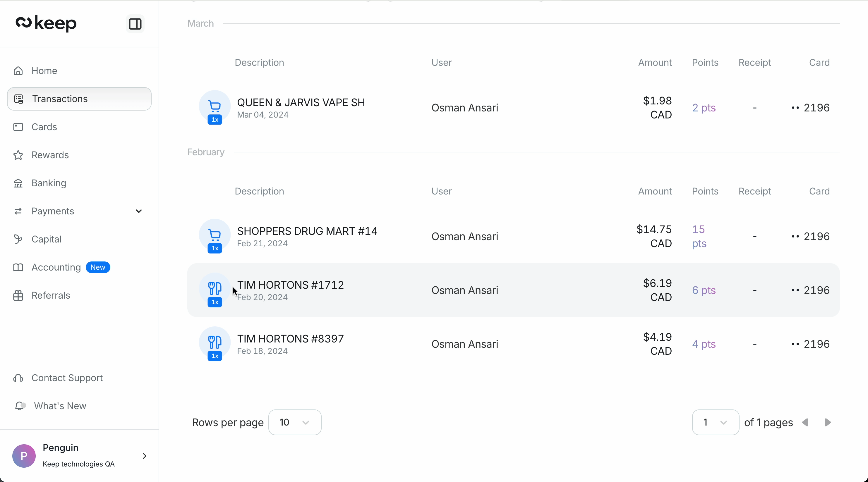This screenshot has height=482, width=868.
Task: Click the Accounting book icon
Action: tap(18, 267)
